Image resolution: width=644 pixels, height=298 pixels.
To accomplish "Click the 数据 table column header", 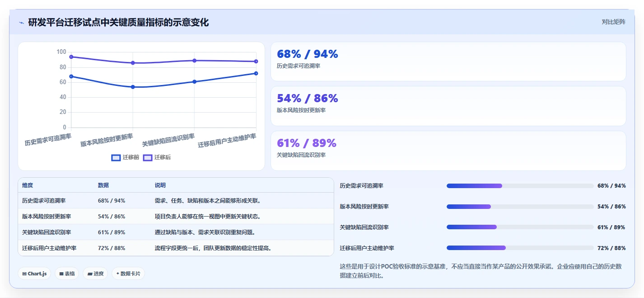I will [103, 185].
